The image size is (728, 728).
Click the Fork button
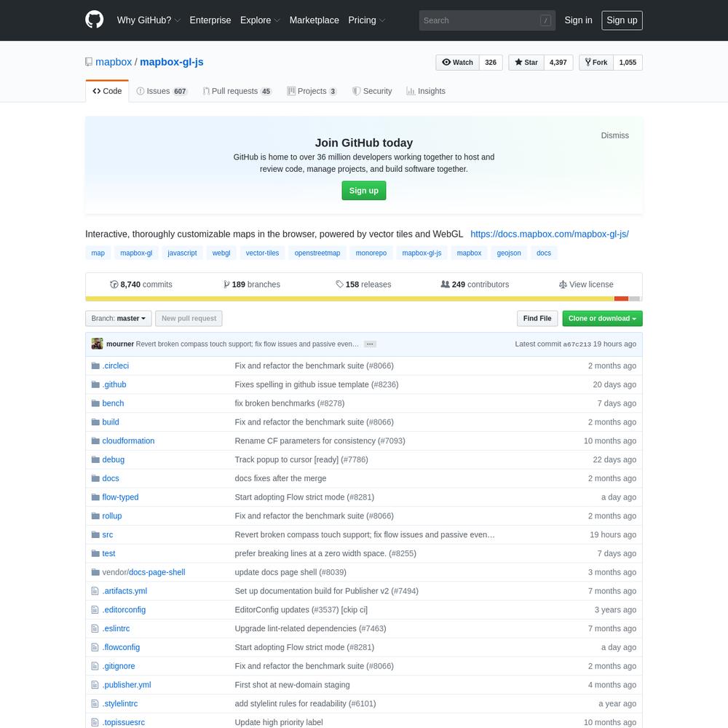point(596,62)
